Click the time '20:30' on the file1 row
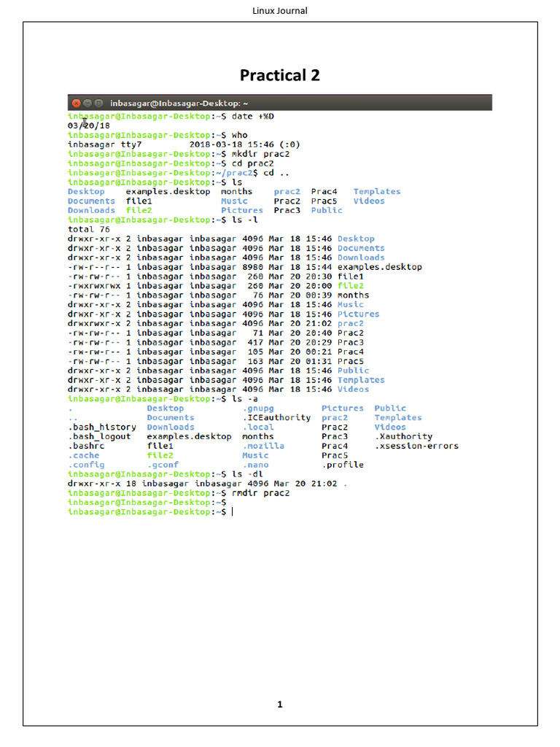This screenshot has width=560, height=747. (319, 276)
